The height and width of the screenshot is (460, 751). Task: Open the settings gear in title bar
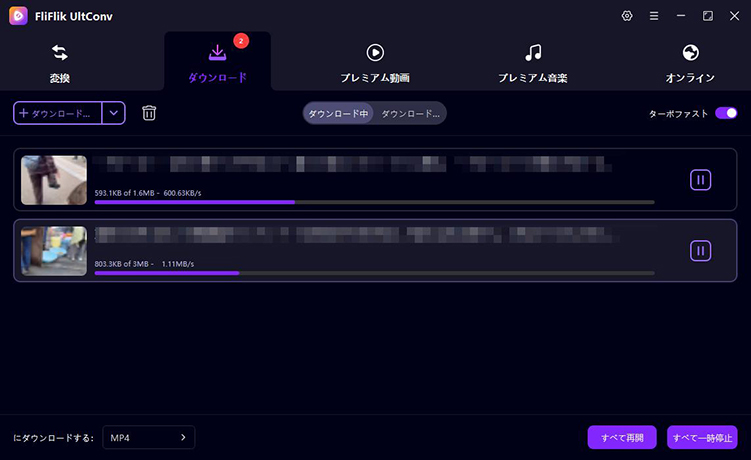point(627,16)
